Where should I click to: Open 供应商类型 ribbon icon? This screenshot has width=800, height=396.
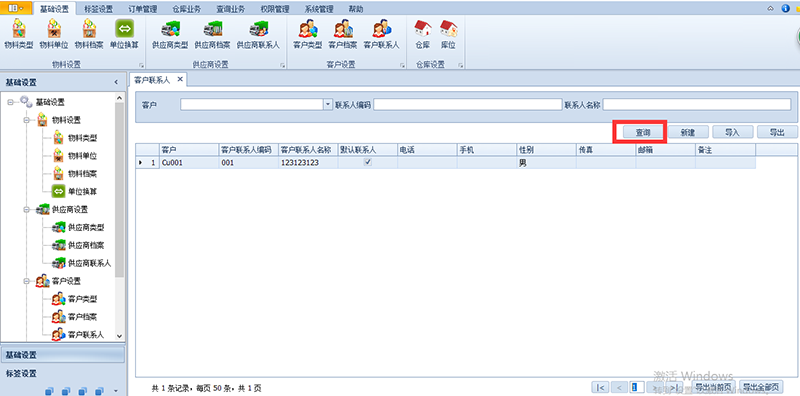[x=170, y=35]
